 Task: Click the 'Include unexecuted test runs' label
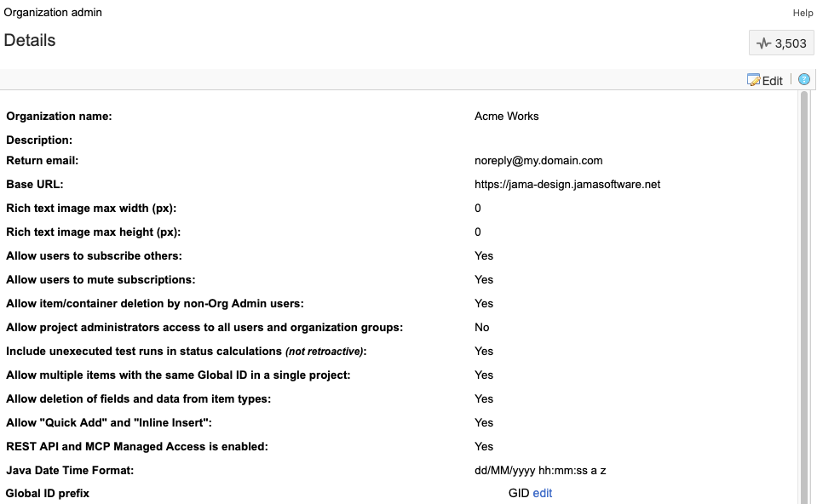pos(186,352)
